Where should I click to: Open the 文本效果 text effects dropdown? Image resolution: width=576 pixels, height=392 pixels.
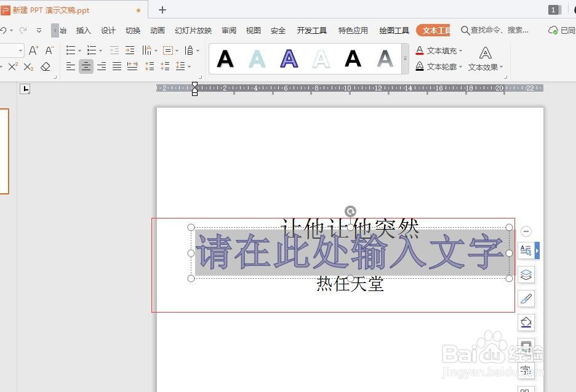click(x=485, y=66)
